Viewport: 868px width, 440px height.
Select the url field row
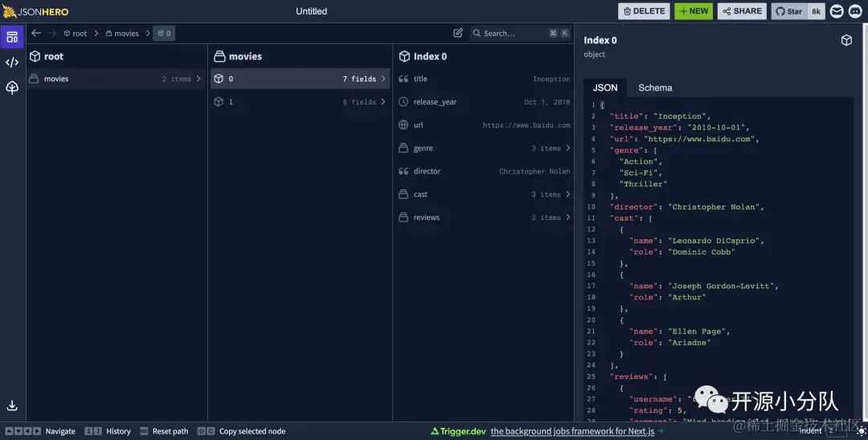(x=484, y=125)
